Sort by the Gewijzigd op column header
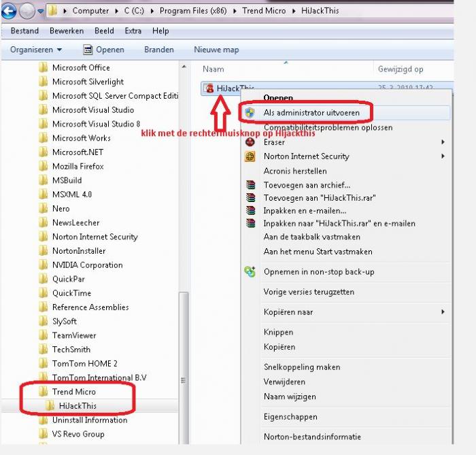 (401, 69)
